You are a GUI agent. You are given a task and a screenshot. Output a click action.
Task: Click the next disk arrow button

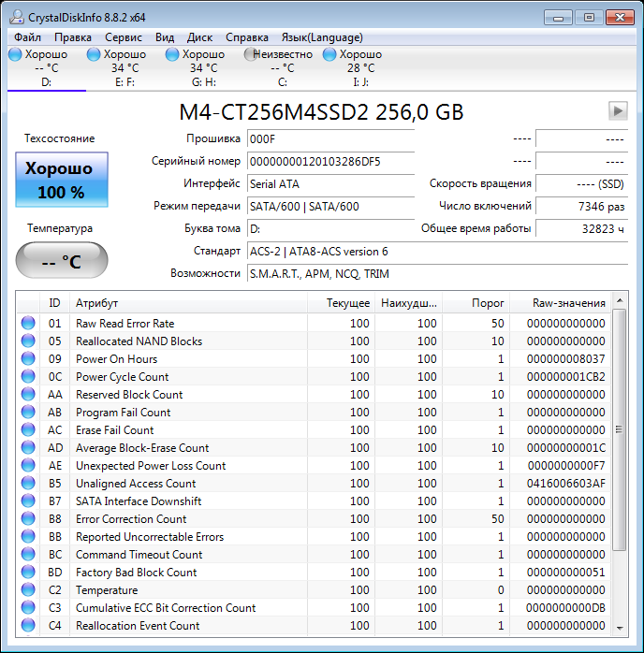pyautogui.click(x=618, y=110)
